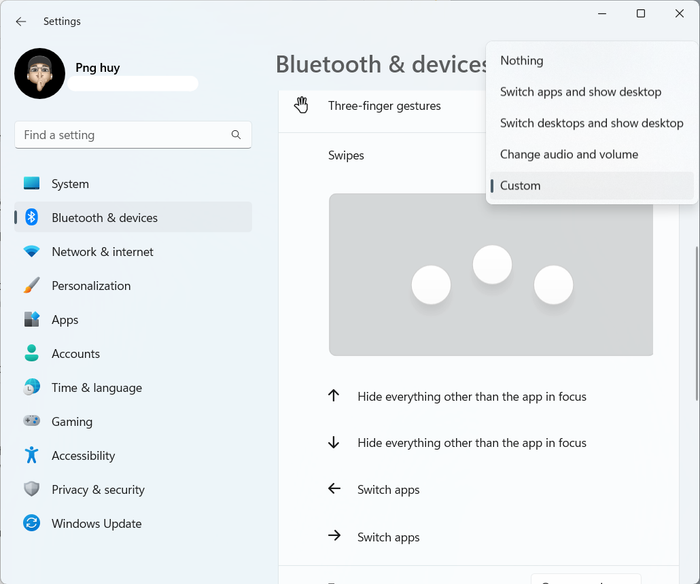This screenshot has height=584, width=700.
Task: Close the Settings window
Action: [x=679, y=14]
